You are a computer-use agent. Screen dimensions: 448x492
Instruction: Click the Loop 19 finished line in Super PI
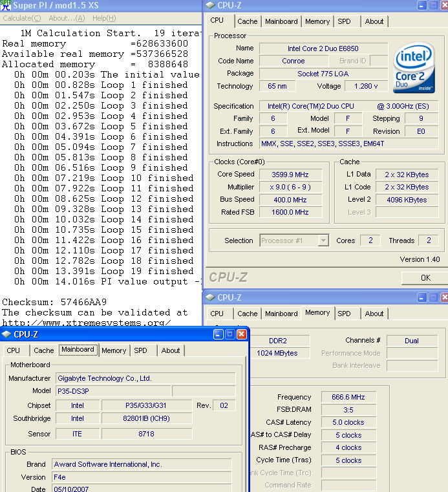click(x=104, y=271)
